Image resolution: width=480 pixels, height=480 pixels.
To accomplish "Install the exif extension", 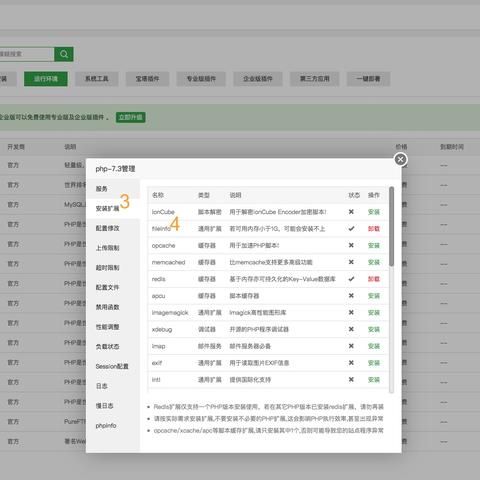I will [374, 363].
